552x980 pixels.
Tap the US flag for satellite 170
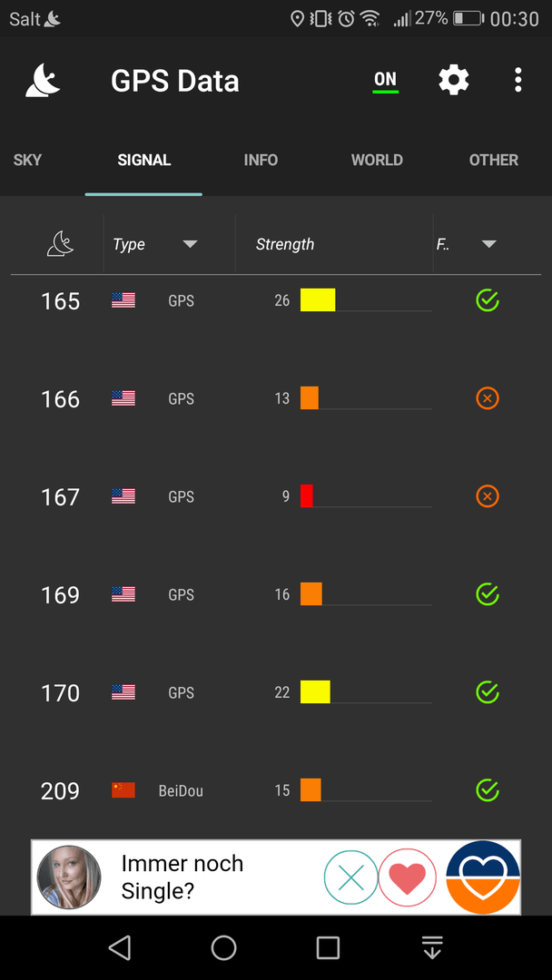(123, 691)
